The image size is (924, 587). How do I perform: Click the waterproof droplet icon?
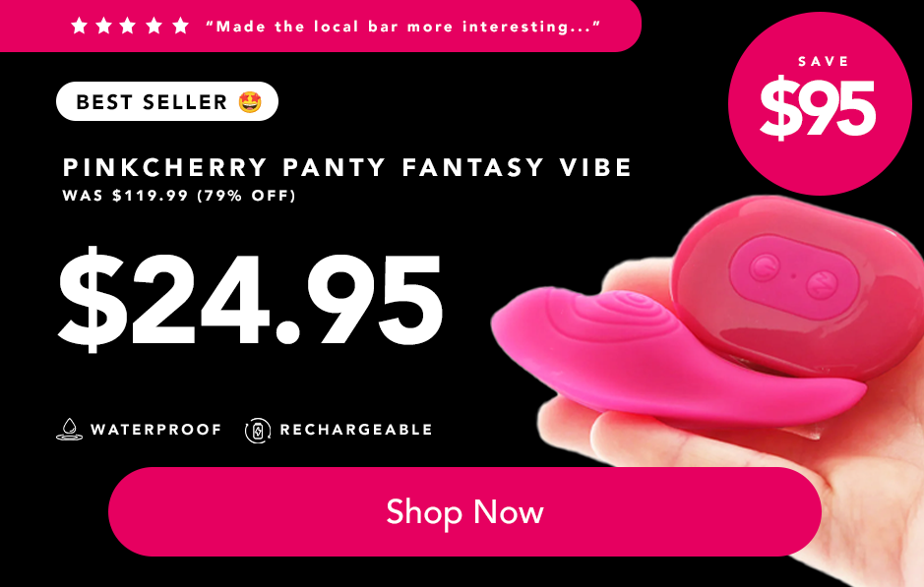click(x=70, y=430)
